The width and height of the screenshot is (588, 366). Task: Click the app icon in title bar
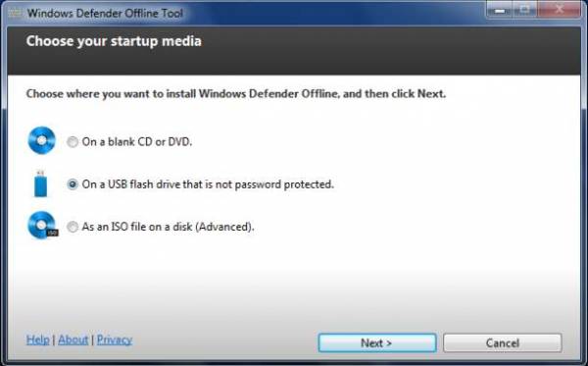(16, 13)
